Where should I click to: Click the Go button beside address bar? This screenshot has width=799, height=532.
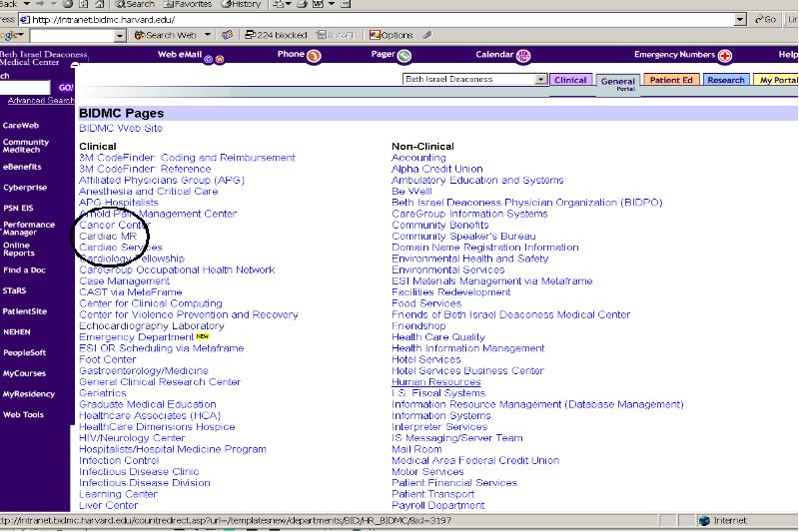coord(765,19)
